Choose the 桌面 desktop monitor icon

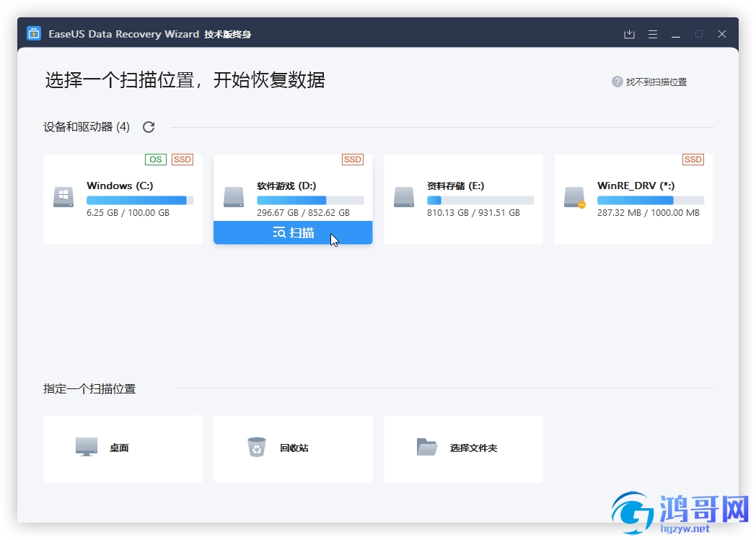point(87,447)
